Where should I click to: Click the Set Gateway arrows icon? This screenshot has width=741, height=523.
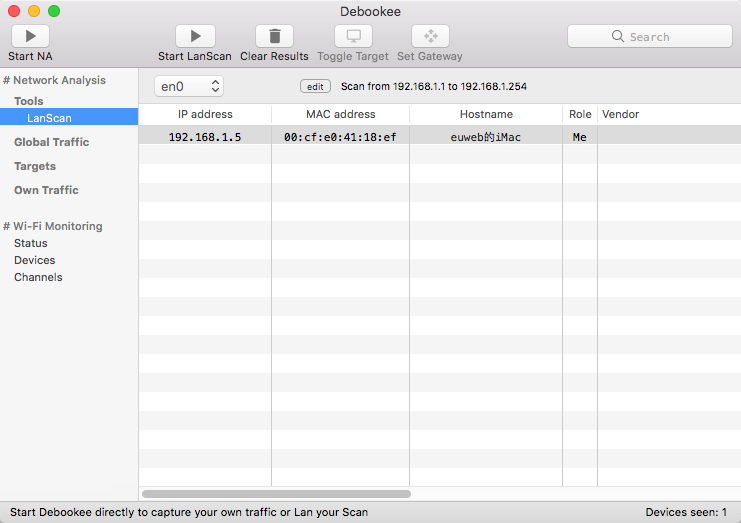pyautogui.click(x=431, y=36)
